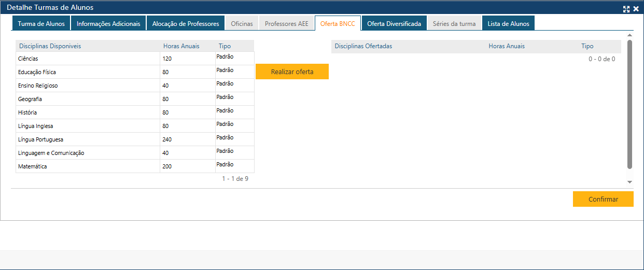Click Disciplinas Ofertadas column header
644x270 pixels.
(x=363, y=46)
